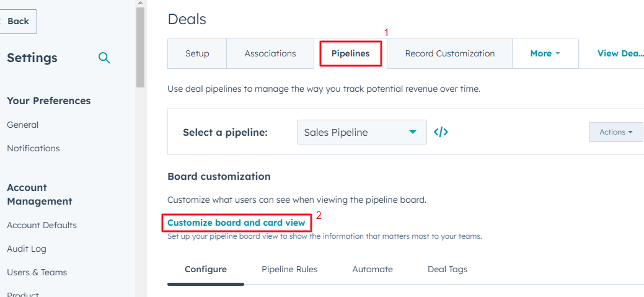Switch to Pipeline Rules tab

(289, 269)
